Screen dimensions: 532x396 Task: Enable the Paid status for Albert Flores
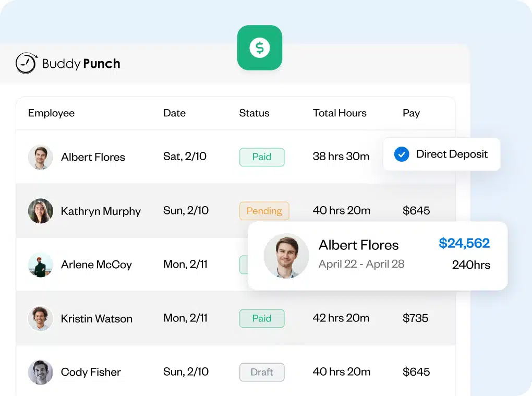click(x=262, y=157)
